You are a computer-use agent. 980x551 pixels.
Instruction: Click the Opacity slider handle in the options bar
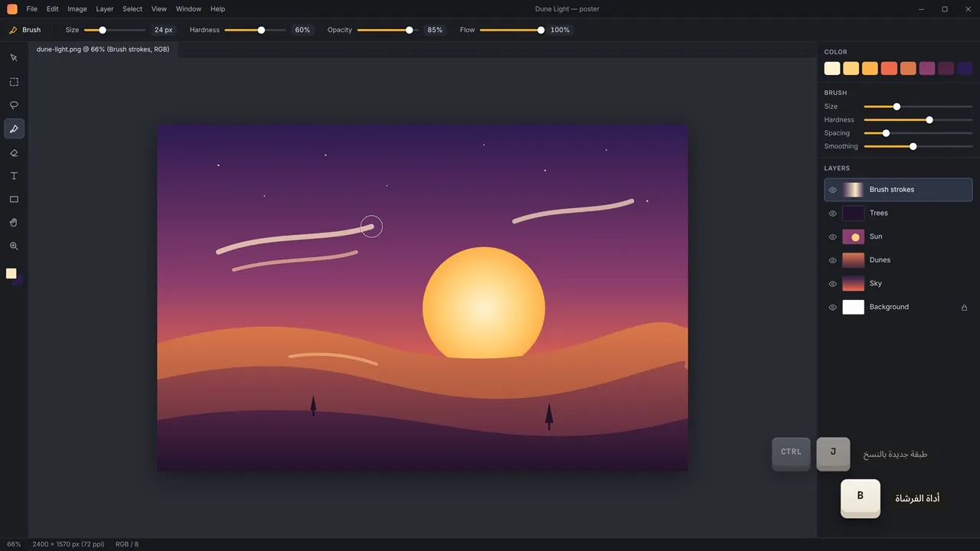coord(410,30)
